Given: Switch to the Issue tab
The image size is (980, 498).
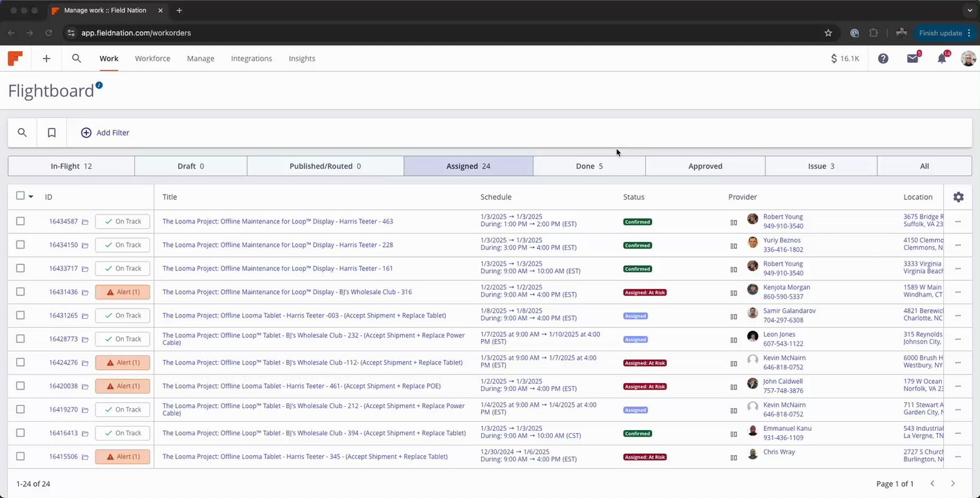Looking at the screenshot, I should pos(821,166).
